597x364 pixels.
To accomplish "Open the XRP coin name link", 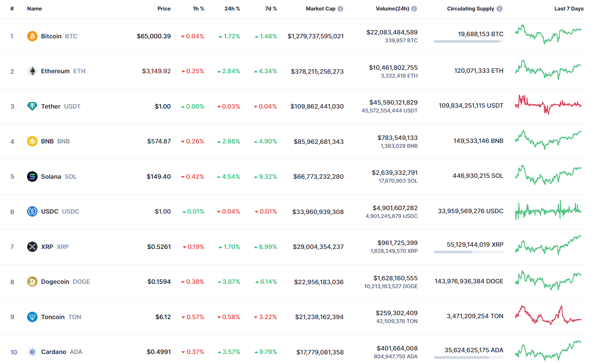I will 47,247.
